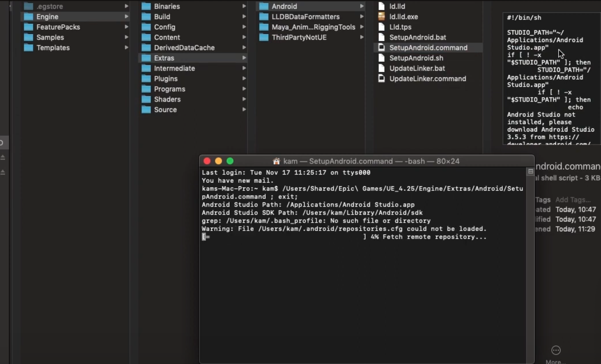The image size is (601, 364).
Task: Click the Engine folder icon
Action: [x=28, y=17]
